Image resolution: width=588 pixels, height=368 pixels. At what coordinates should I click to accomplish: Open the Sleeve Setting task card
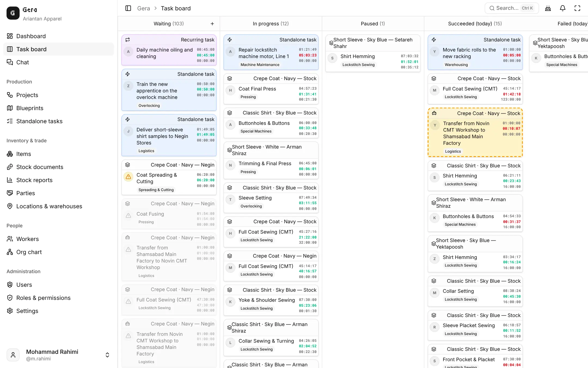tap(271, 198)
